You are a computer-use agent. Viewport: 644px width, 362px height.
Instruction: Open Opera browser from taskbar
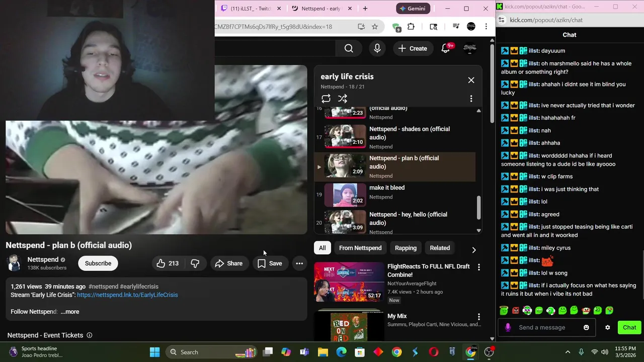click(434, 352)
